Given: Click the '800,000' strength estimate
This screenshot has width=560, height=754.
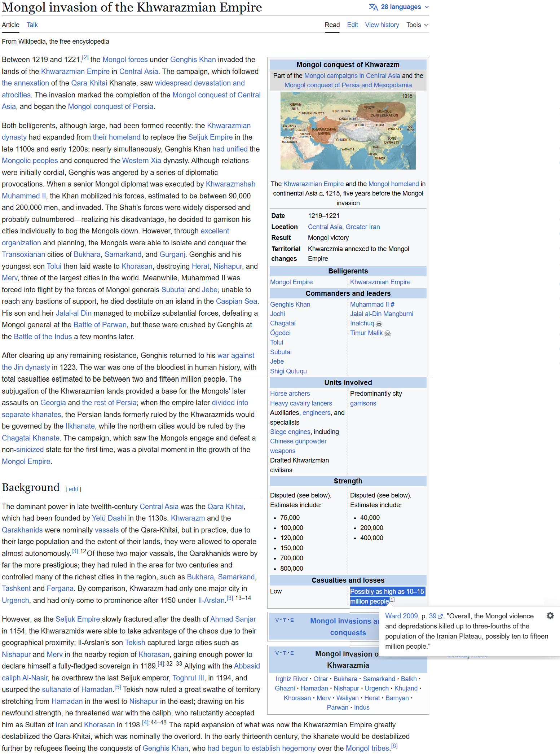Looking at the screenshot, I should tap(291, 569).
